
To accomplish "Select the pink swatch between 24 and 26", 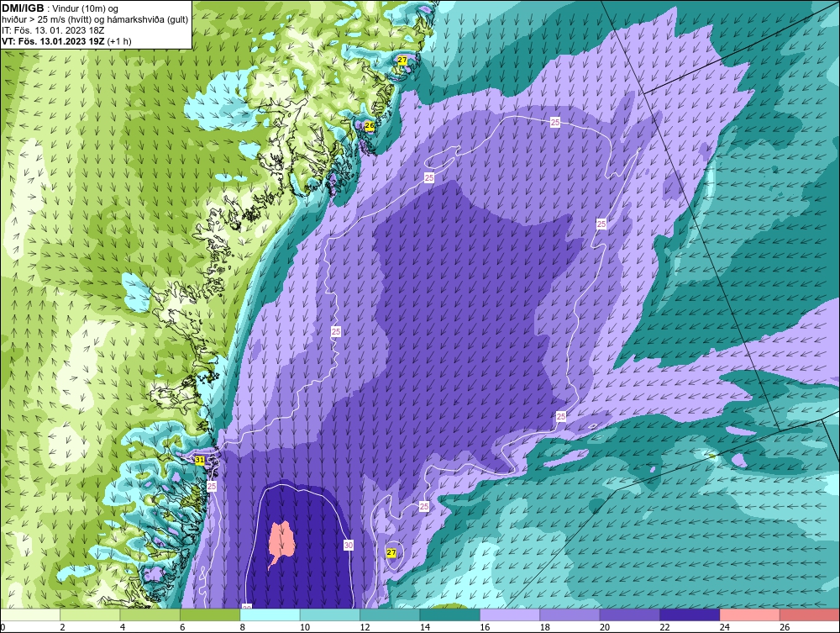I will tap(750, 615).
